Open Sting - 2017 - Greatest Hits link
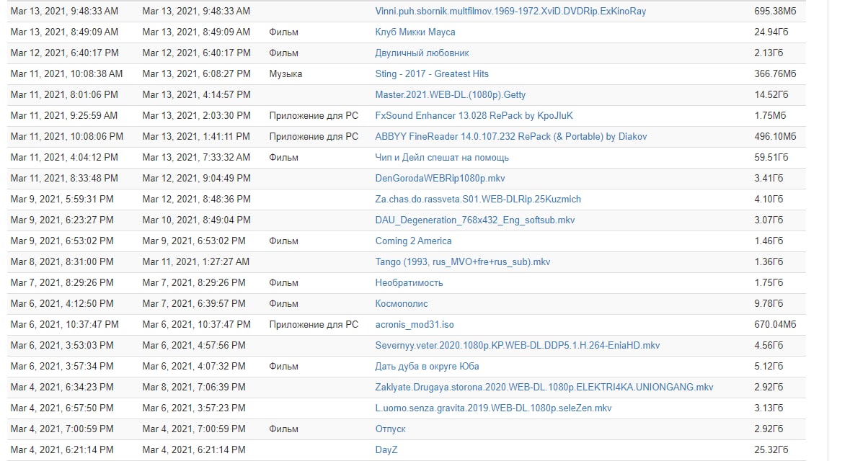 click(x=432, y=74)
